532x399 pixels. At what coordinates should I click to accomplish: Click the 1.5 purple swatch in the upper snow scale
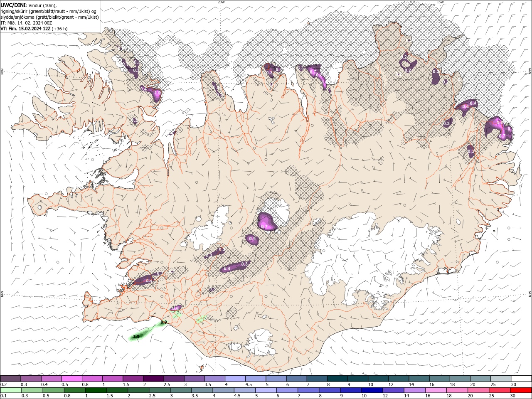click(x=133, y=378)
